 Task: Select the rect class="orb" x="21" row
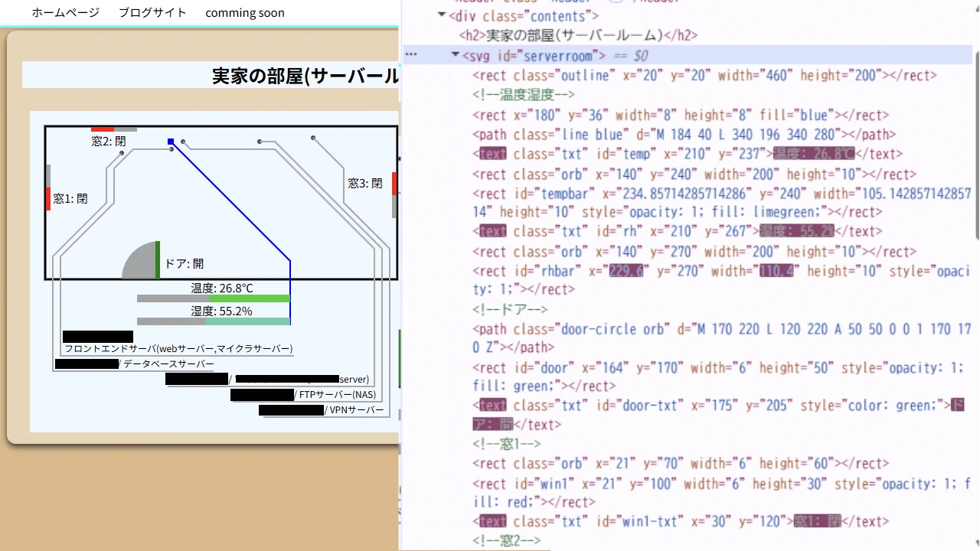[681, 463]
